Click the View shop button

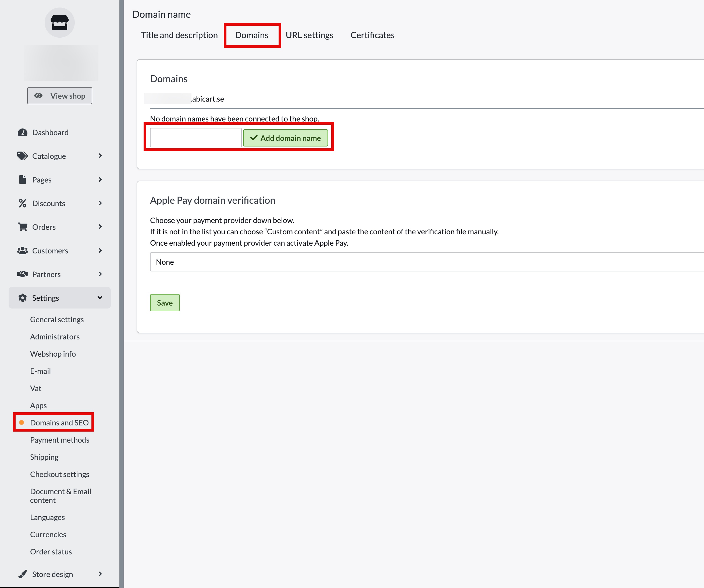[60, 96]
